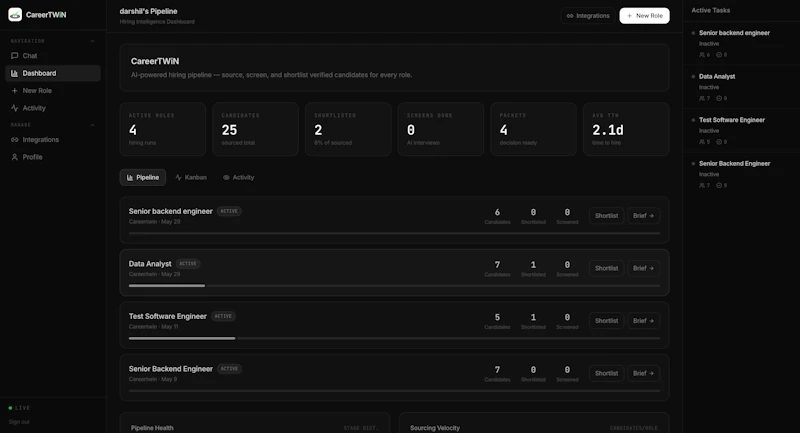800x433 pixels.
Task: Click the "Data Analyst" role title
Action: point(150,264)
